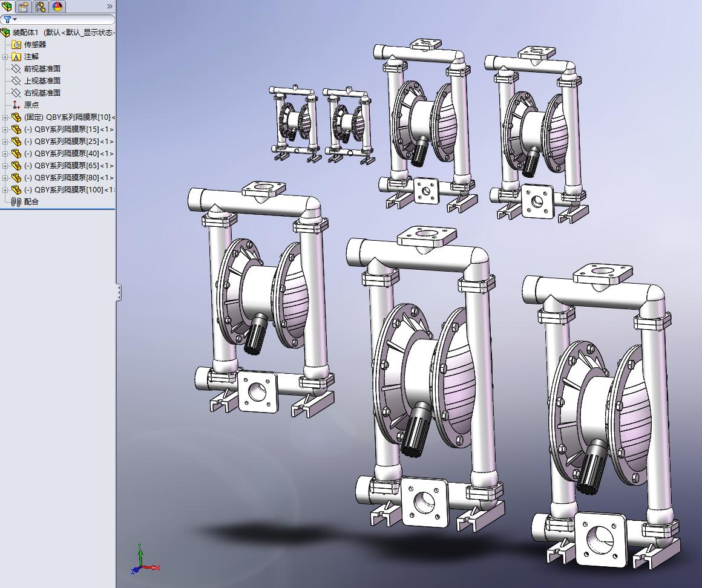Select QBY系列隔膜泵[80] row text
702x588 pixels.
click(x=69, y=178)
